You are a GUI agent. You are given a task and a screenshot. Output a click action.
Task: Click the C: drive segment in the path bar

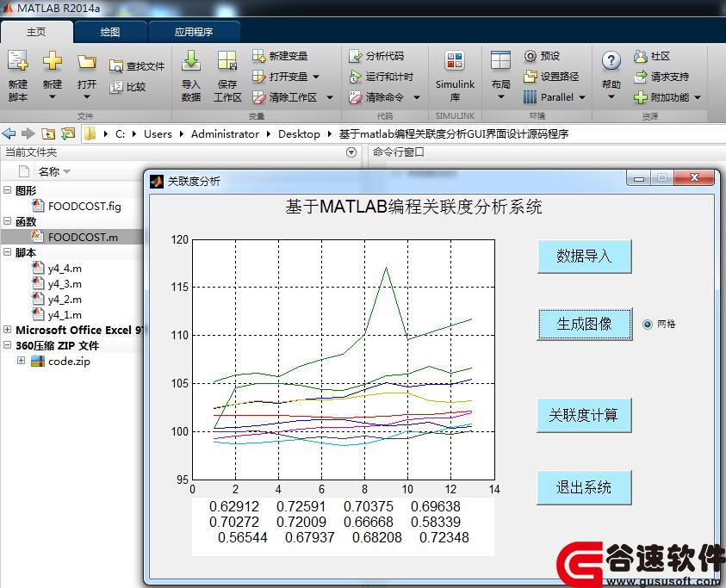pyautogui.click(x=121, y=134)
